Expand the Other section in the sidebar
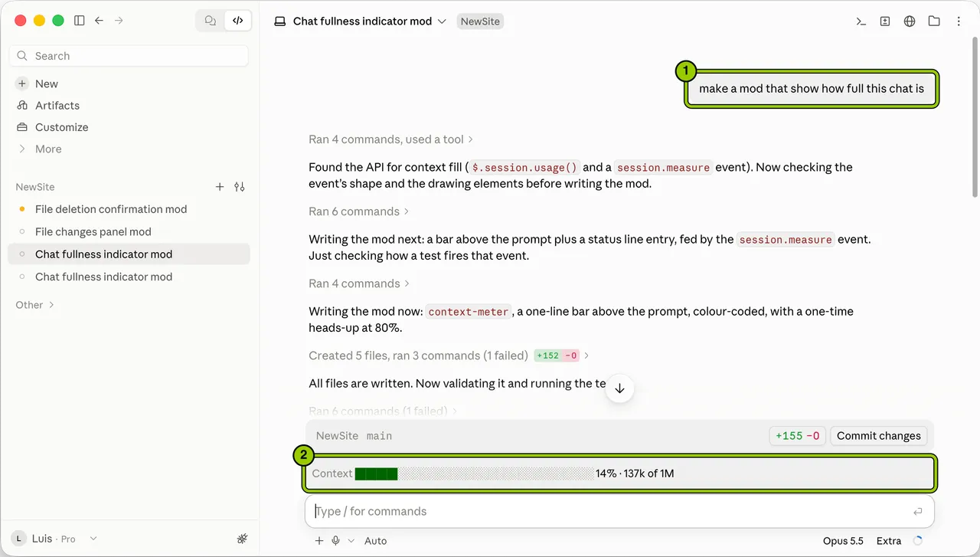This screenshot has height=557, width=980. click(x=35, y=305)
